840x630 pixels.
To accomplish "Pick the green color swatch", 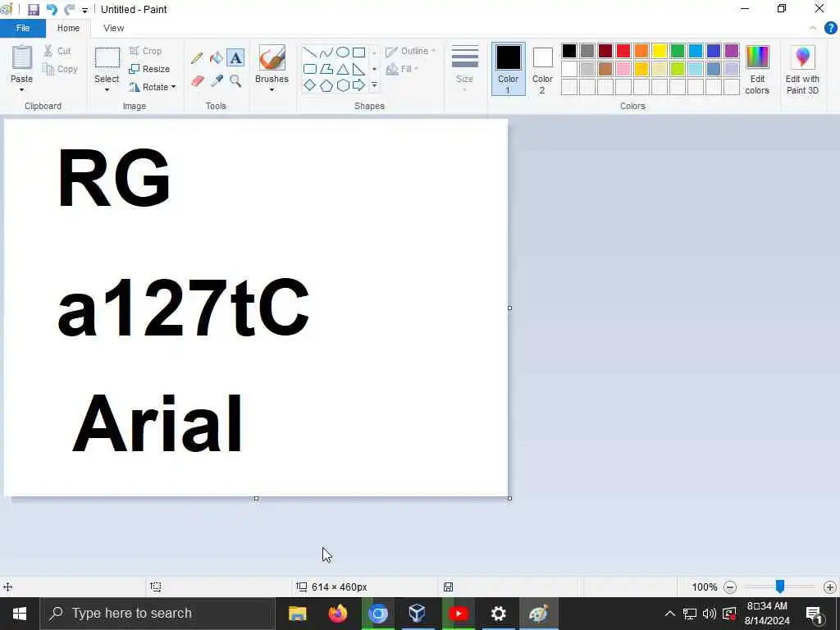I will pos(678,51).
